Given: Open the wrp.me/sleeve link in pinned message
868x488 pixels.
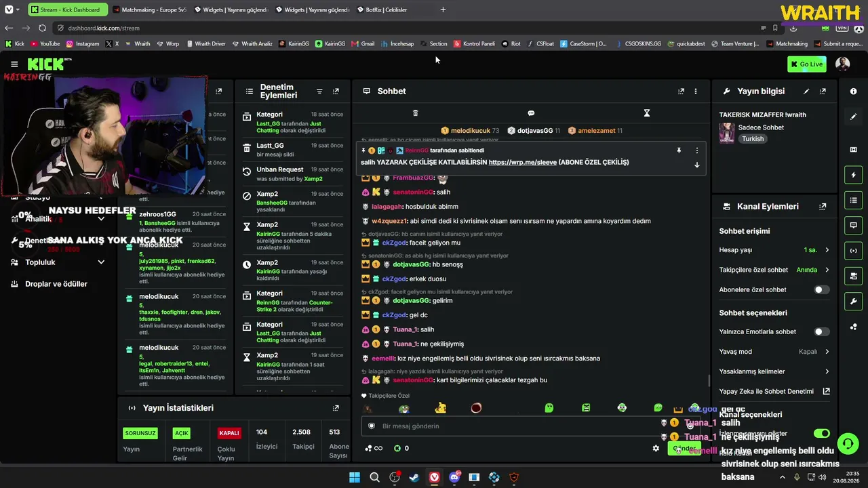Looking at the screenshot, I should tap(521, 163).
